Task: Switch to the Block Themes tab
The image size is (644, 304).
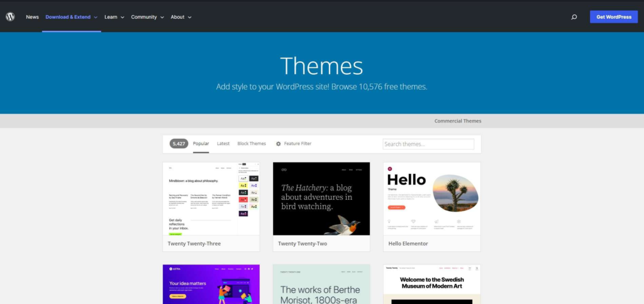Action: [x=252, y=144]
